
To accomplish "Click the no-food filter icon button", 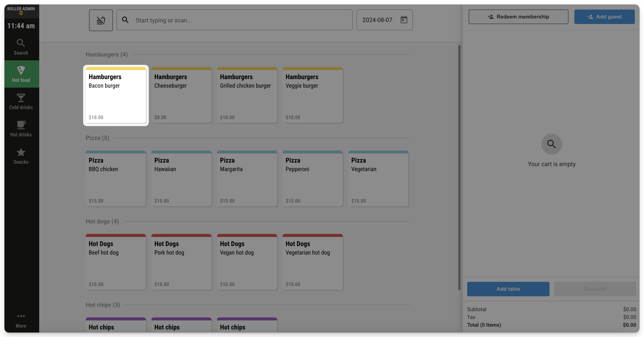I will coord(101,20).
